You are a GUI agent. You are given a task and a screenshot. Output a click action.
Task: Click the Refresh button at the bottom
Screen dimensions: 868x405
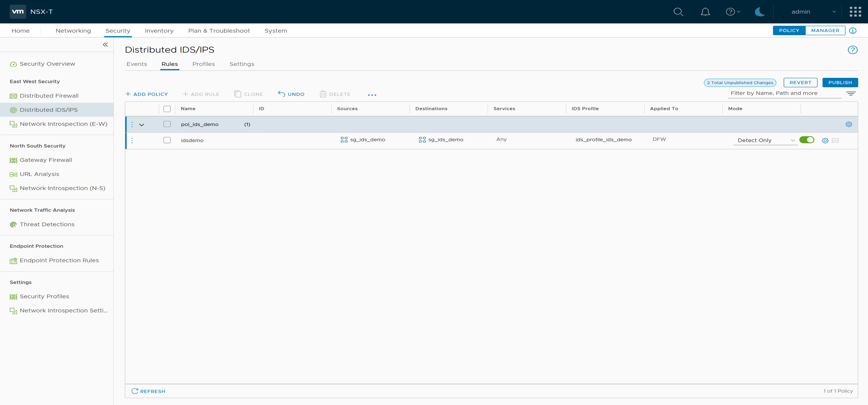(148, 391)
